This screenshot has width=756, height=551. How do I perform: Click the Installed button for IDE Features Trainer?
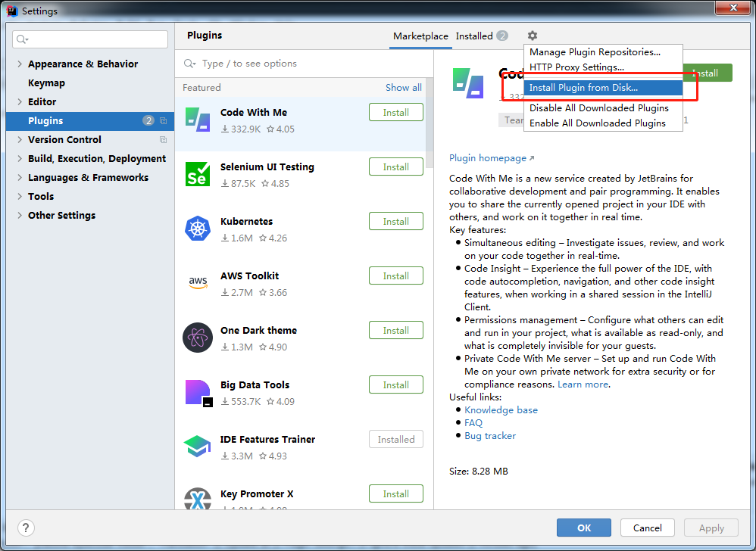click(x=396, y=439)
